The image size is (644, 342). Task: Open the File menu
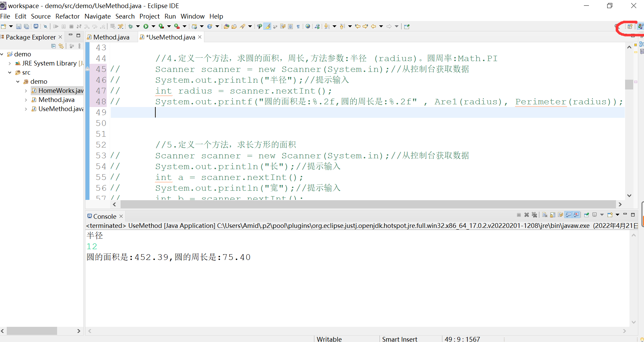pos(5,16)
